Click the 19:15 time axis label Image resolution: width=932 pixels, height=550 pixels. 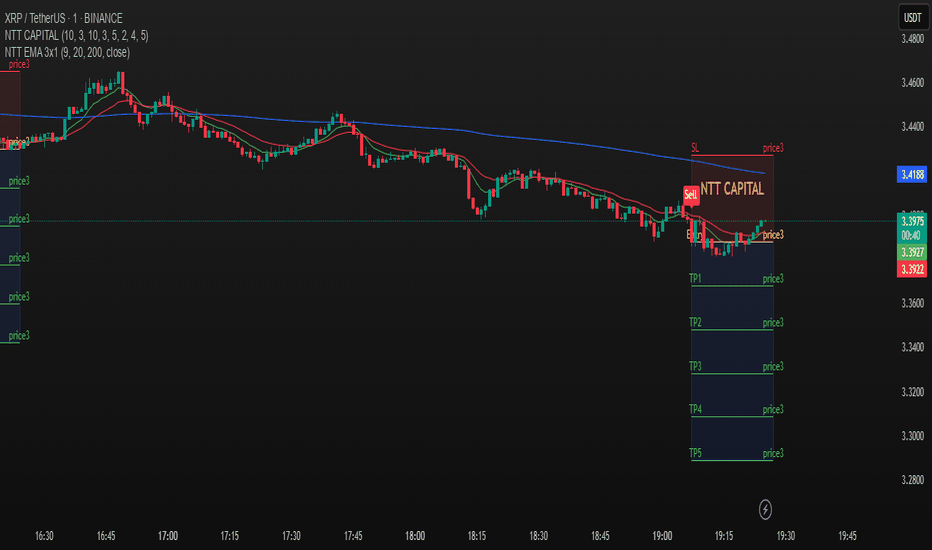click(724, 536)
